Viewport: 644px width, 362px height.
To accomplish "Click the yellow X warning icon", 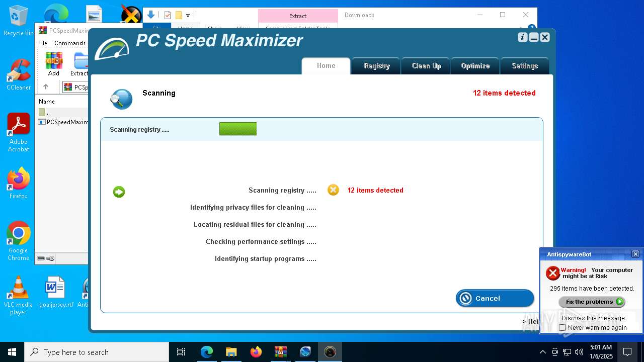I will coord(333,190).
